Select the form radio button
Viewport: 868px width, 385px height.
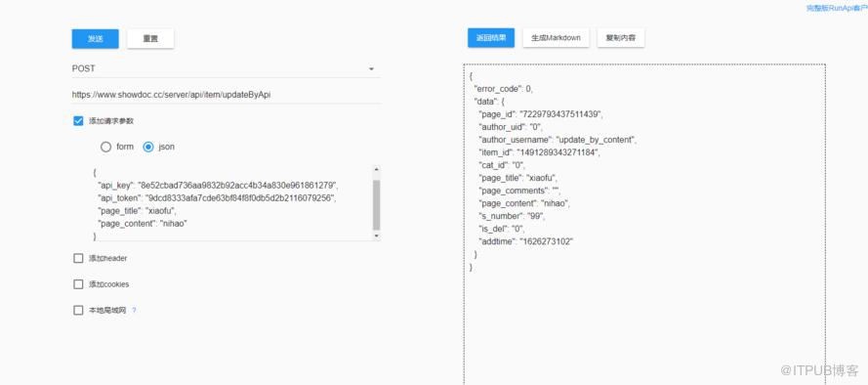105,147
